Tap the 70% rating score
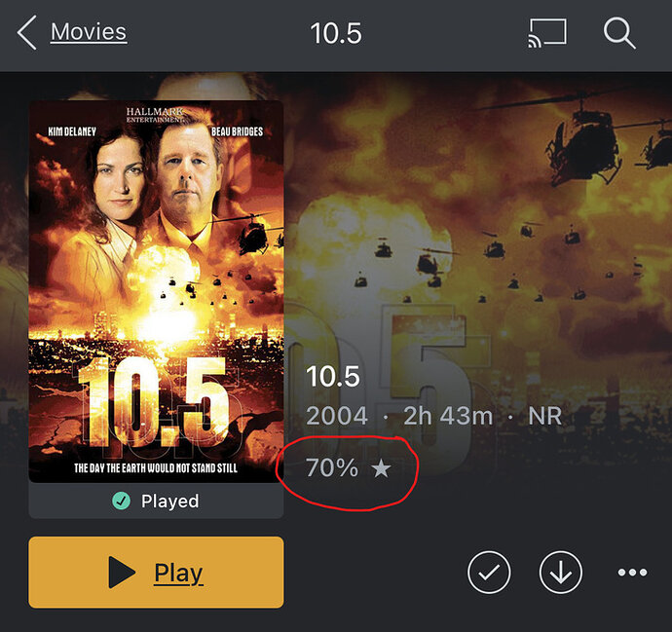This screenshot has height=632, width=672. coord(332,468)
